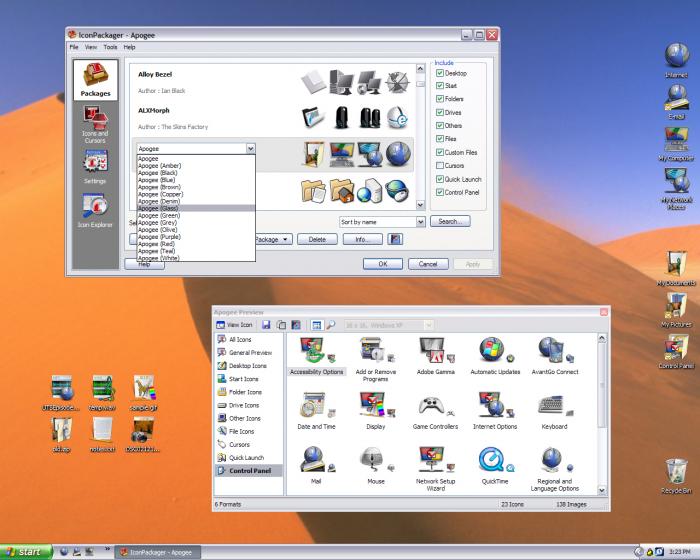Open the File menu in IconPackager
This screenshot has width=700, height=560.
[74, 47]
